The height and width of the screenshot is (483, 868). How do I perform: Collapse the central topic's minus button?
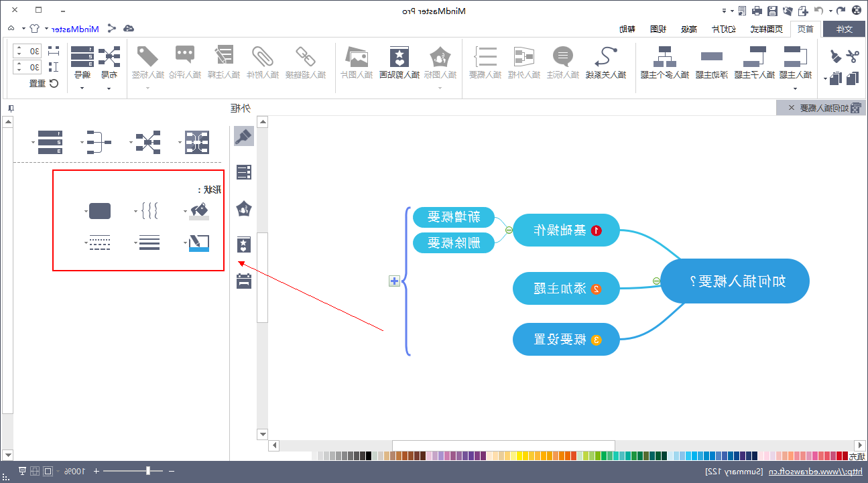point(656,281)
